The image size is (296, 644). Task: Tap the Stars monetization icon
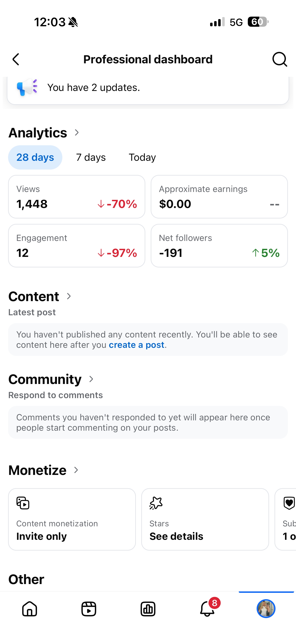(x=156, y=503)
